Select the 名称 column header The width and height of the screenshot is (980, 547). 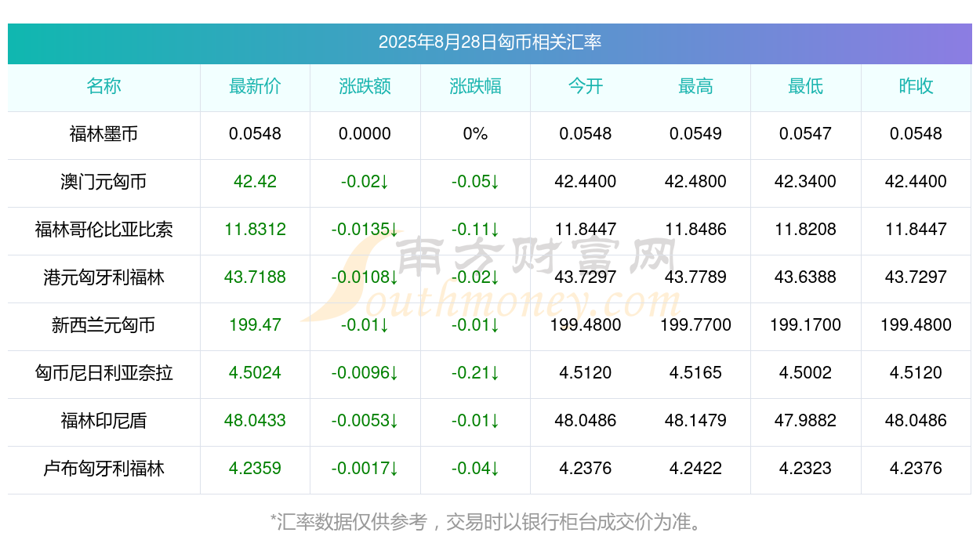[x=103, y=86]
